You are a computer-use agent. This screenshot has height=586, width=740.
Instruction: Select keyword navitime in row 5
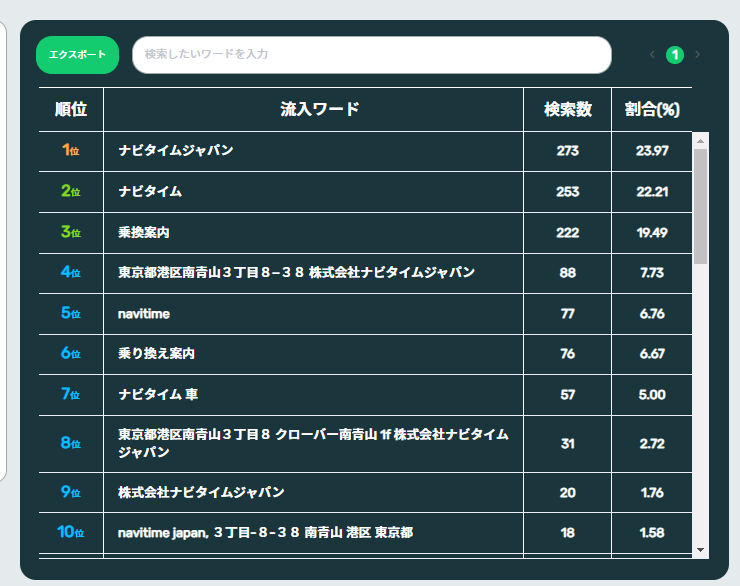[x=144, y=314]
